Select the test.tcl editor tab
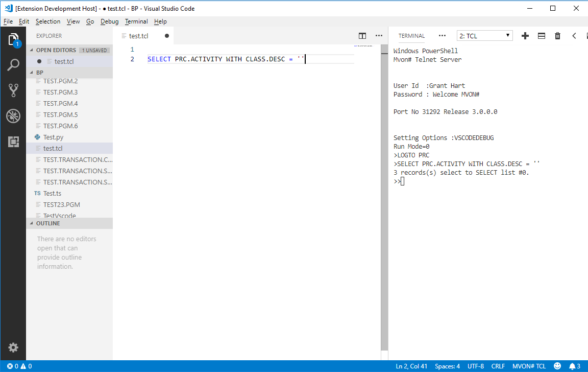This screenshot has width=588, height=372. pyautogui.click(x=143, y=36)
